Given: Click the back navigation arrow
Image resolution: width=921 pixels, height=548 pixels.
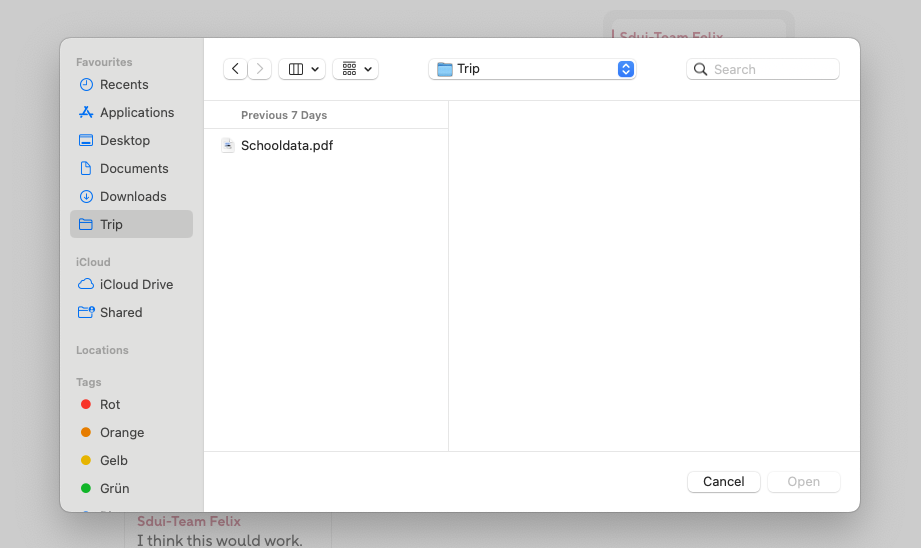Looking at the screenshot, I should click(x=235, y=69).
